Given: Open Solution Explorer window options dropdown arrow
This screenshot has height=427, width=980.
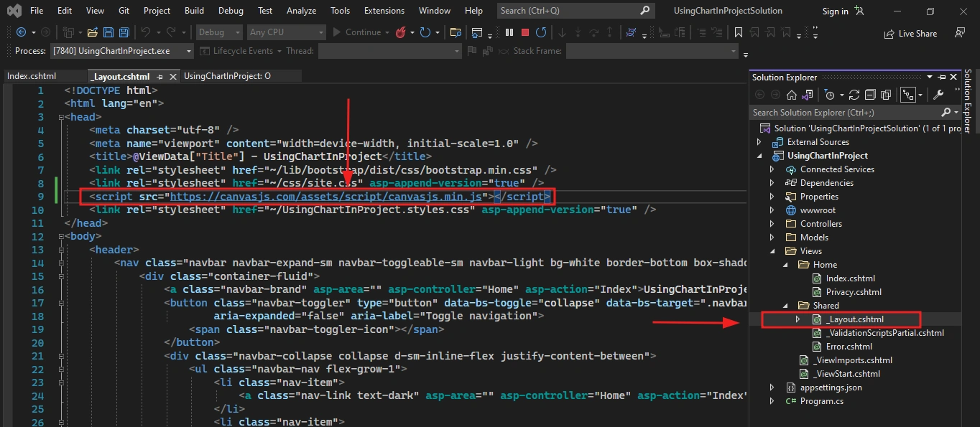Looking at the screenshot, I should click(930, 77).
